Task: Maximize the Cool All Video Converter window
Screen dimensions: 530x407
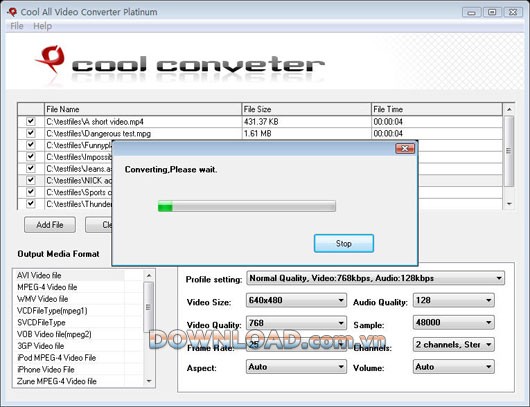Action: click(492, 13)
